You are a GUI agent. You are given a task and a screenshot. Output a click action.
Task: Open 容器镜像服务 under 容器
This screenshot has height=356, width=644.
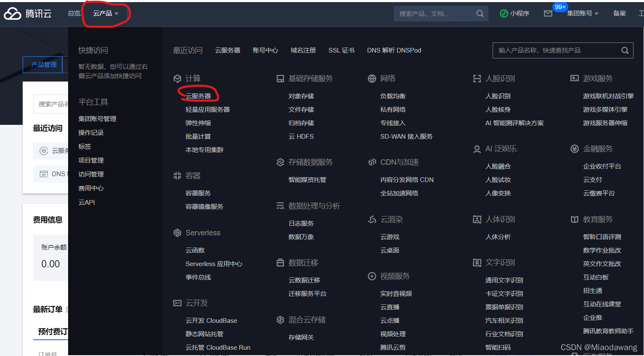click(205, 207)
